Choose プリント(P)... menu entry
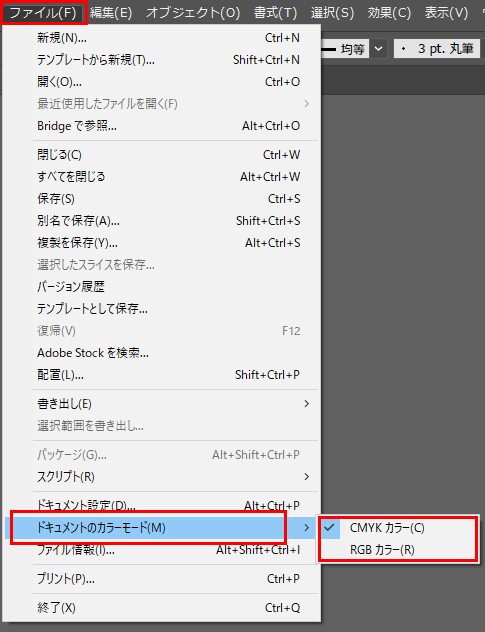This screenshot has width=485, height=632. [163, 579]
